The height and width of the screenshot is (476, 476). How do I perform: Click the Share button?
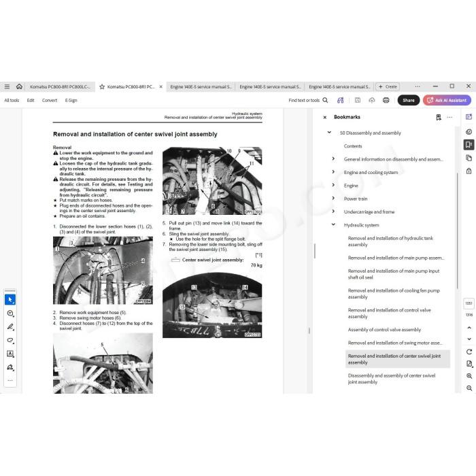coord(409,100)
